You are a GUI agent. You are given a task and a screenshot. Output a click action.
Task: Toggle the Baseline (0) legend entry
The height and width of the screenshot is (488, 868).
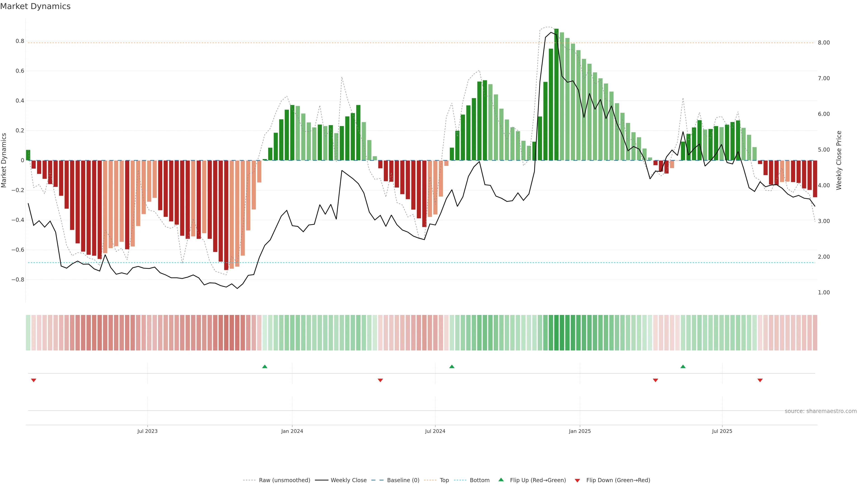coord(403,480)
